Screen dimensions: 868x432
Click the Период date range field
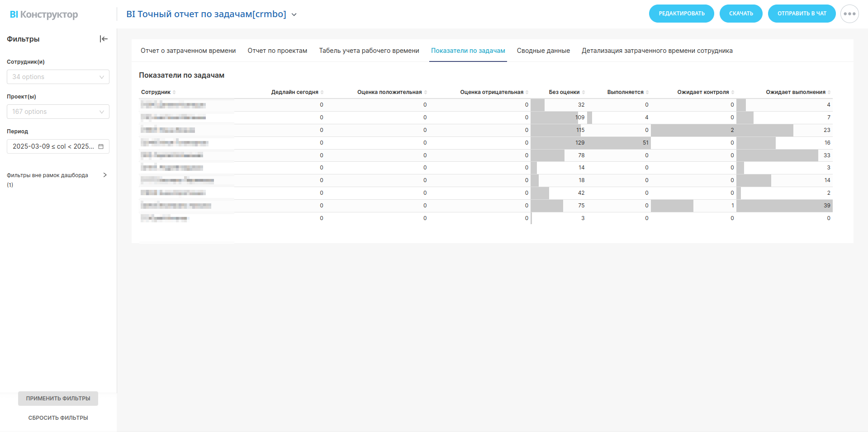[53, 146]
